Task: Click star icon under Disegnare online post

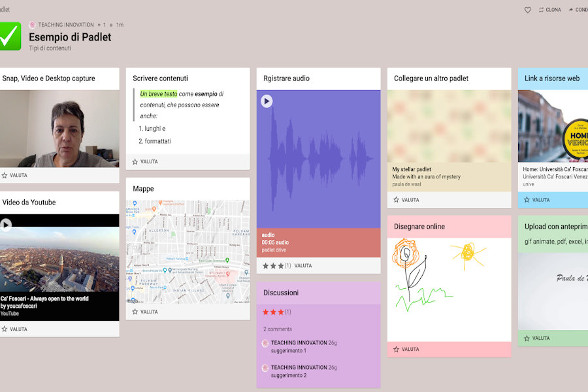Action: [x=397, y=350]
